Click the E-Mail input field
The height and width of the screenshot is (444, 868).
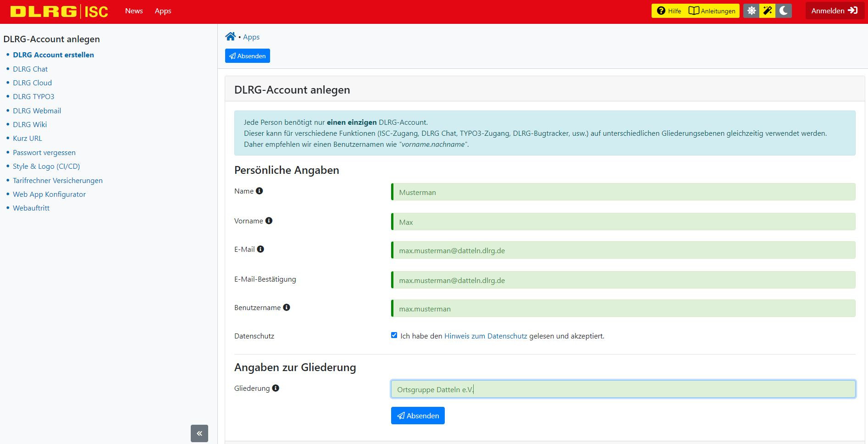(623, 250)
